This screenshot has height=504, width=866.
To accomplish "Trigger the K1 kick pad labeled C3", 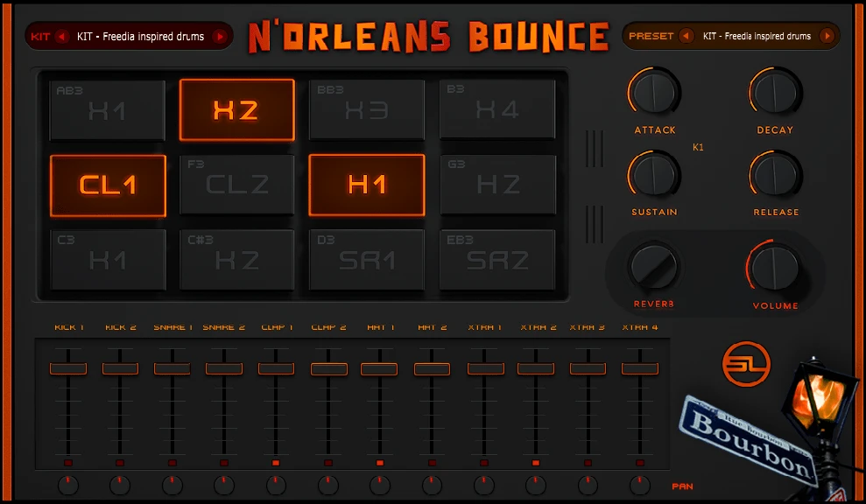I will click(108, 260).
